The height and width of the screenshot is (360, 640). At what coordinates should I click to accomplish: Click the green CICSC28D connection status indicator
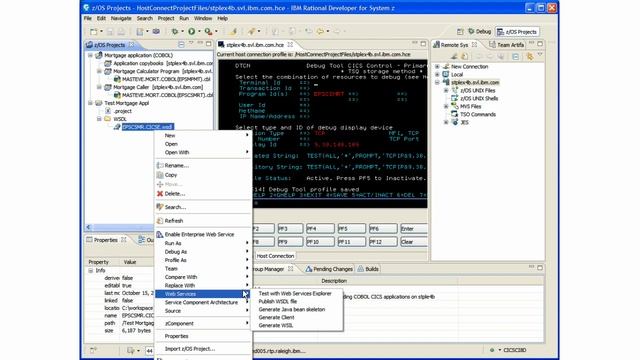click(x=492, y=350)
